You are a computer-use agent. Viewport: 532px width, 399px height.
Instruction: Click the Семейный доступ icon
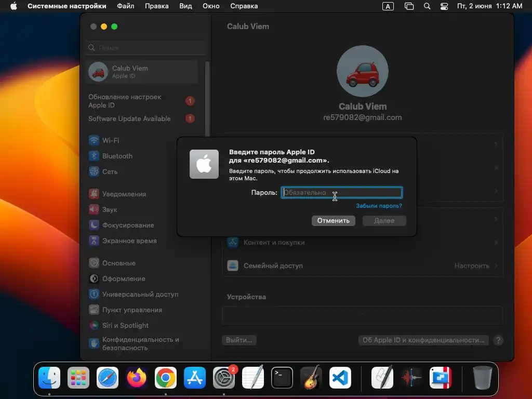[233, 265]
